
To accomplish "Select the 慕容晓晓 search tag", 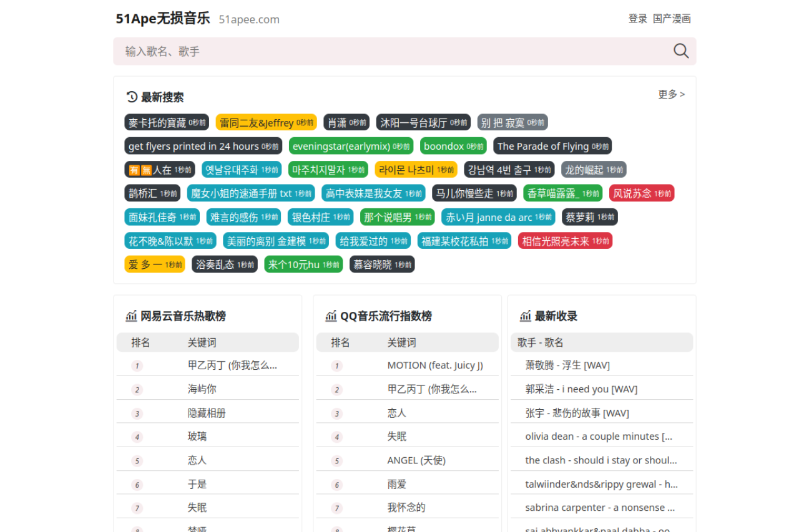I will 382,264.
